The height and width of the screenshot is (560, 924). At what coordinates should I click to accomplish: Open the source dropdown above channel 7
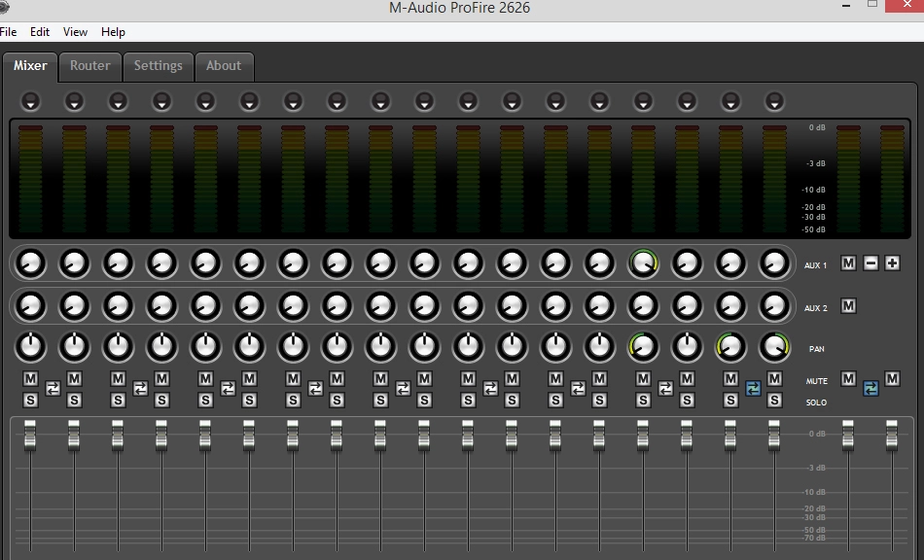(293, 101)
